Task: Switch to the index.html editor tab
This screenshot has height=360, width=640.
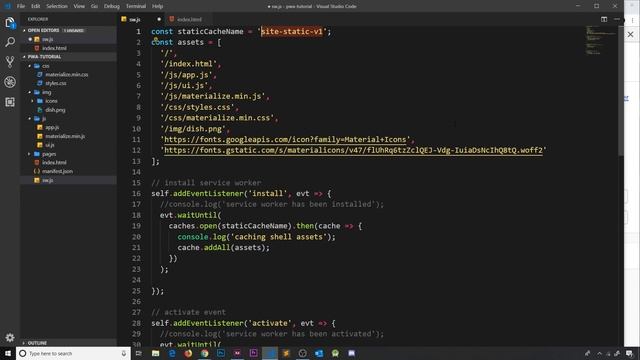Action: click(189, 19)
